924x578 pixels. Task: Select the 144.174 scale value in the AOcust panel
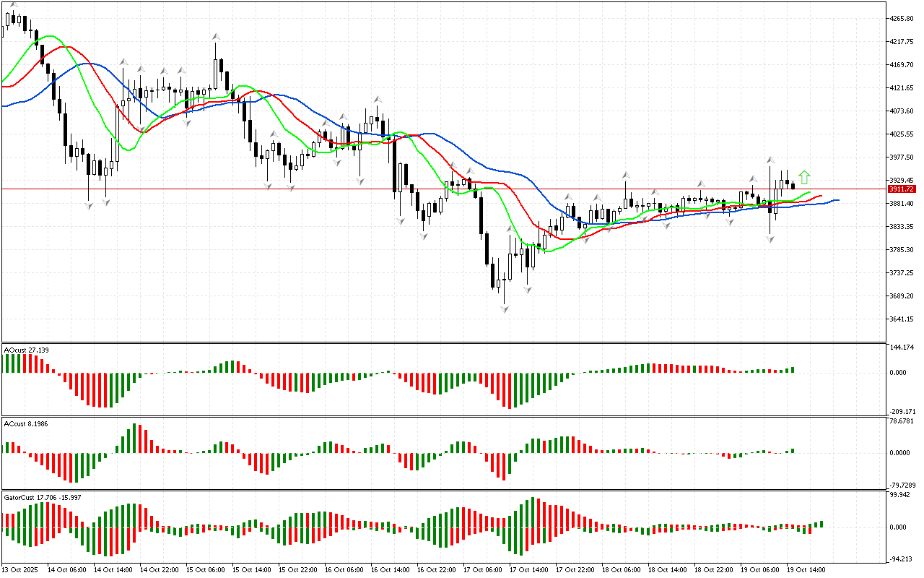902,348
